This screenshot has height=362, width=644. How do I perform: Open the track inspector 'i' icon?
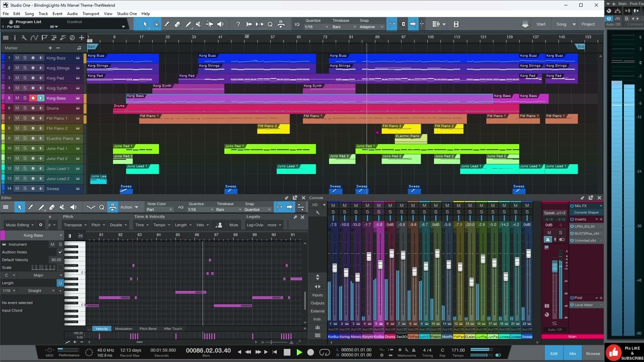click(15, 38)
